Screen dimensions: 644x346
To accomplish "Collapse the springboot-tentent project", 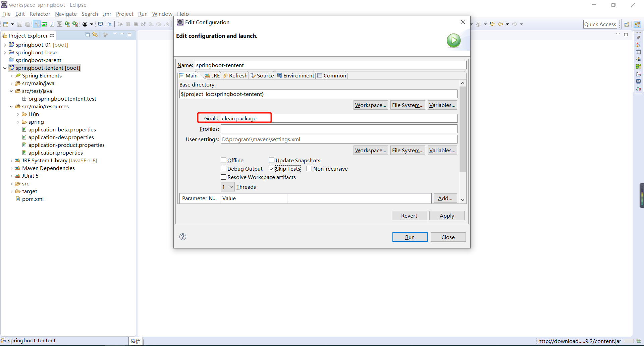I will tap(5, 68).
